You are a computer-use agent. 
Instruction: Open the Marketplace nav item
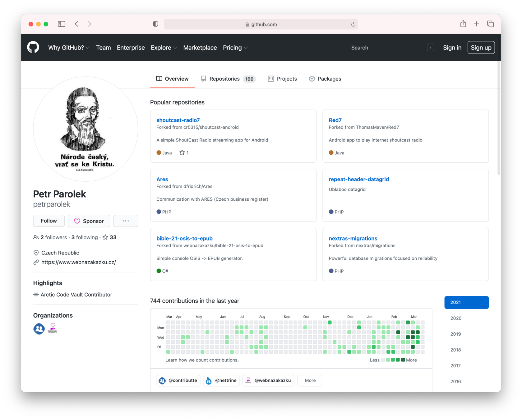(x=200, y=48)
